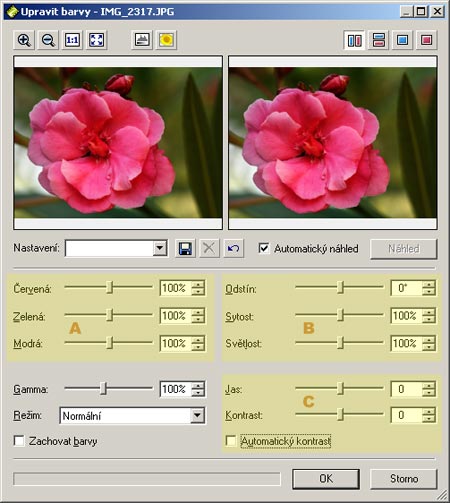
Task: Show only the red single preview
Action: point(427,40)
